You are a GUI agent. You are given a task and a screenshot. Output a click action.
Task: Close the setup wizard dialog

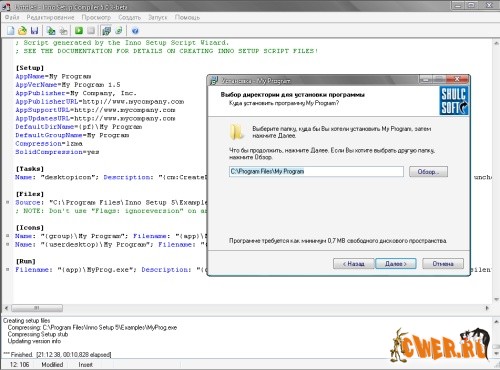[x=457, y=79]
